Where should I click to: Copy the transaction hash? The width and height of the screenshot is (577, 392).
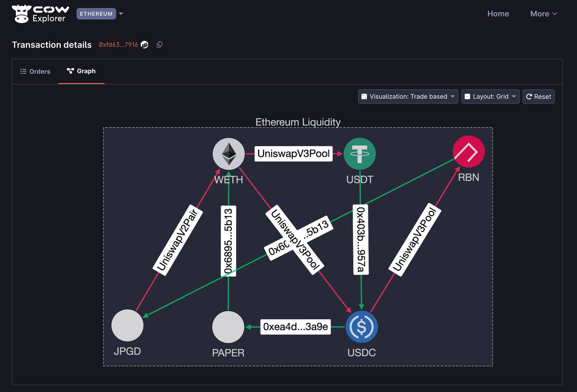tap(160, 45)
